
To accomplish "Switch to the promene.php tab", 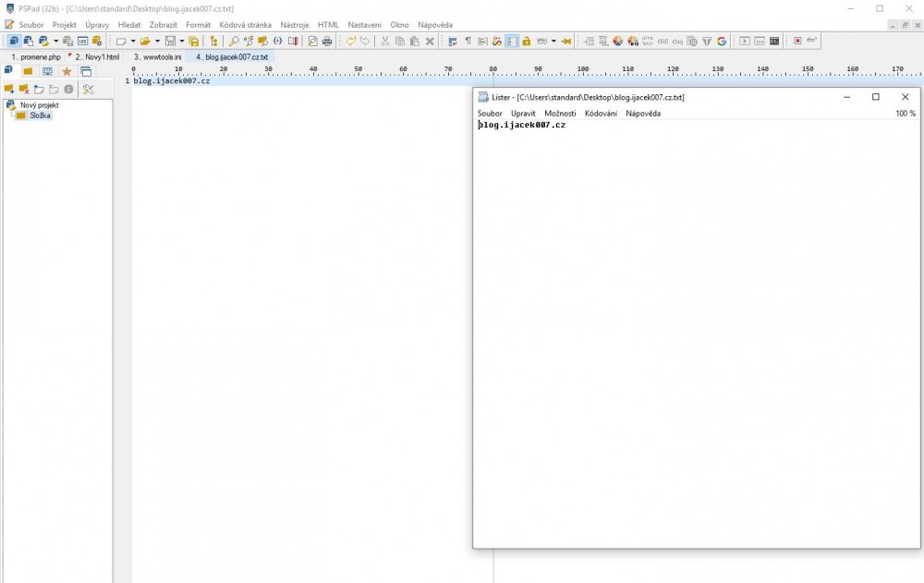I will click(x=33, y=57).
